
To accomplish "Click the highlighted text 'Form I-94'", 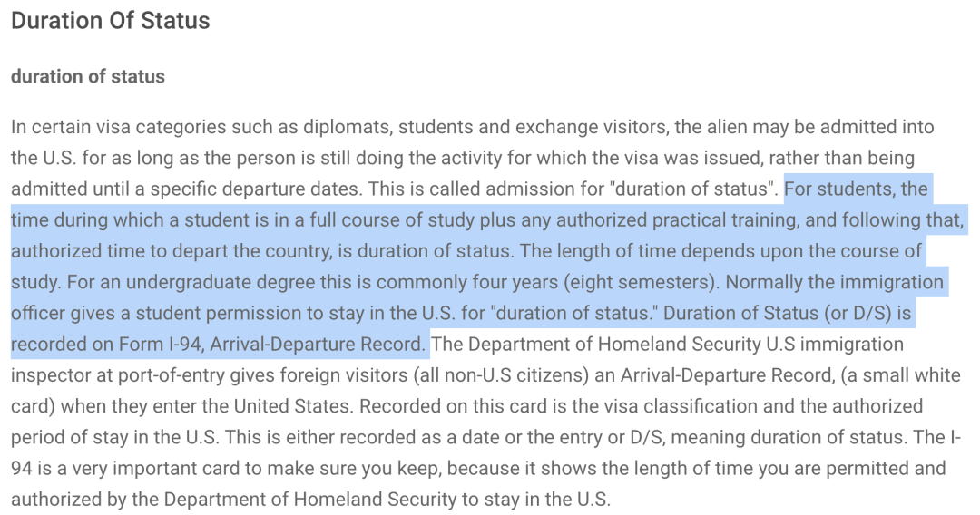I will pyautogui.click(x=160, y=344).
